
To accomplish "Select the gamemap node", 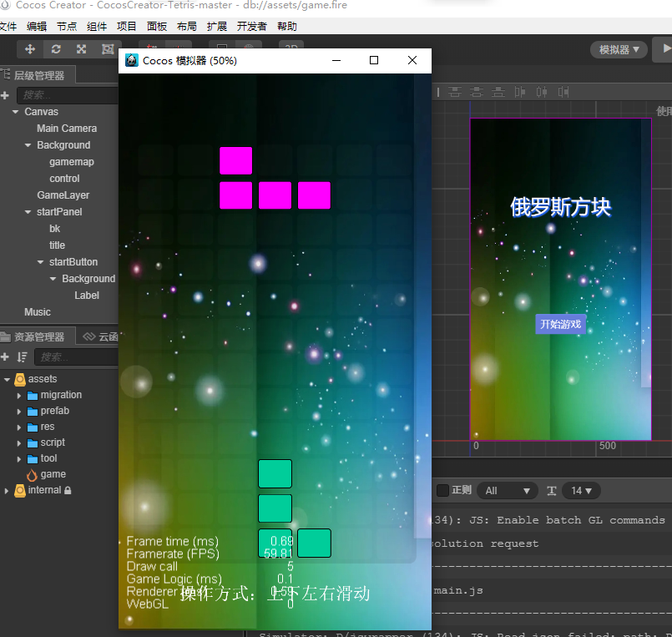I will click(x=72, y=162).
